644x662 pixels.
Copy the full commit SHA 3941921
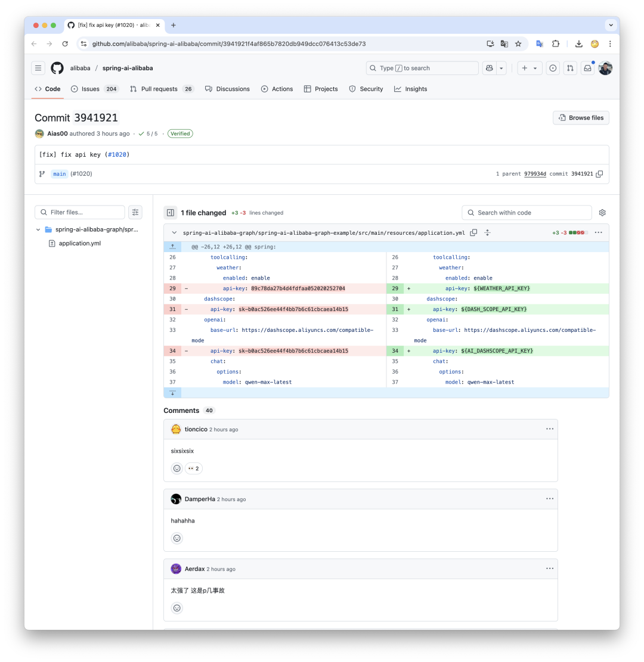(x=599, y=174)
